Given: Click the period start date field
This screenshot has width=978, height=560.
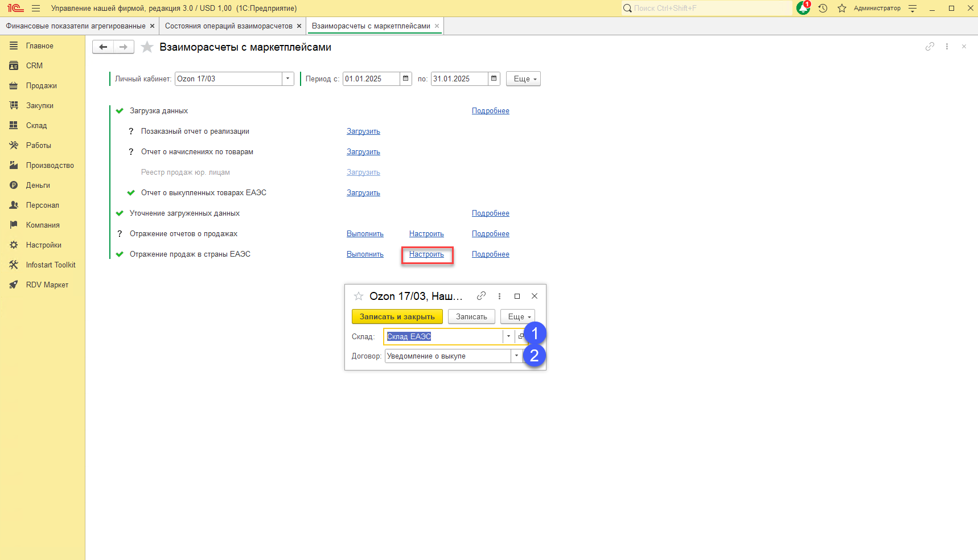Looking at the screenshot, I should (371, 79).
